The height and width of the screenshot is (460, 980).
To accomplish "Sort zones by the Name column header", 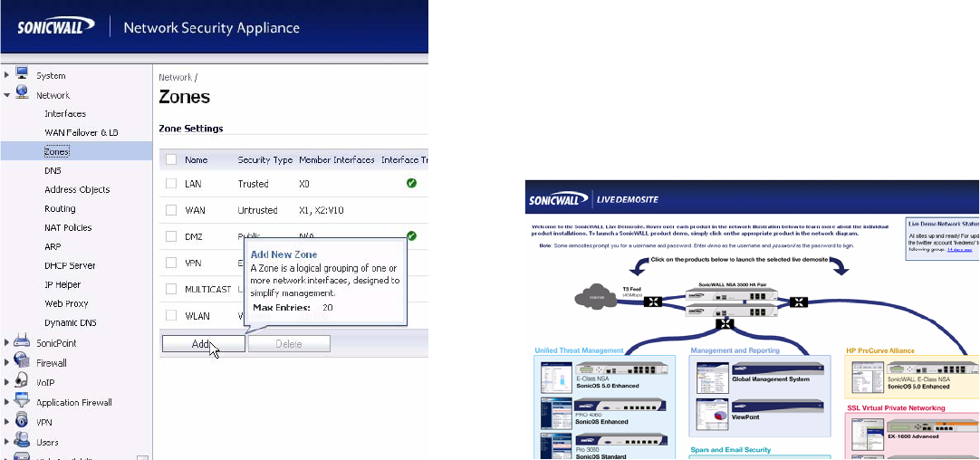I will click(x=197, y=160).
